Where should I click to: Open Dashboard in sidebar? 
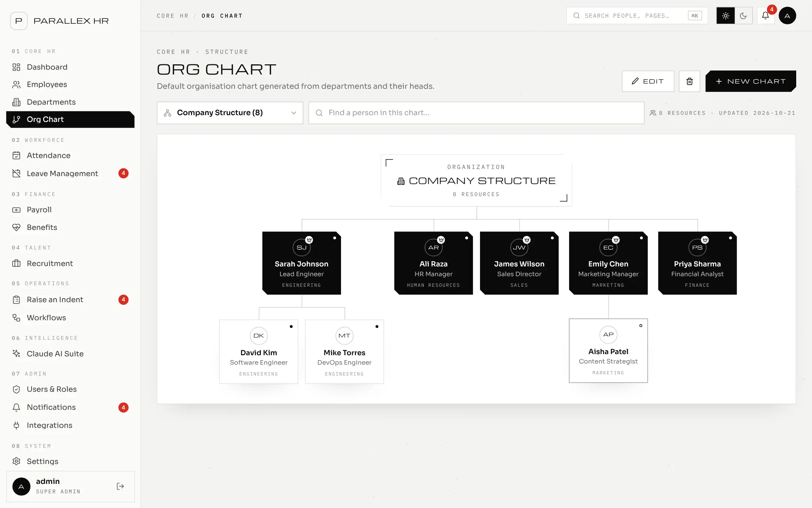coord(70,67)
